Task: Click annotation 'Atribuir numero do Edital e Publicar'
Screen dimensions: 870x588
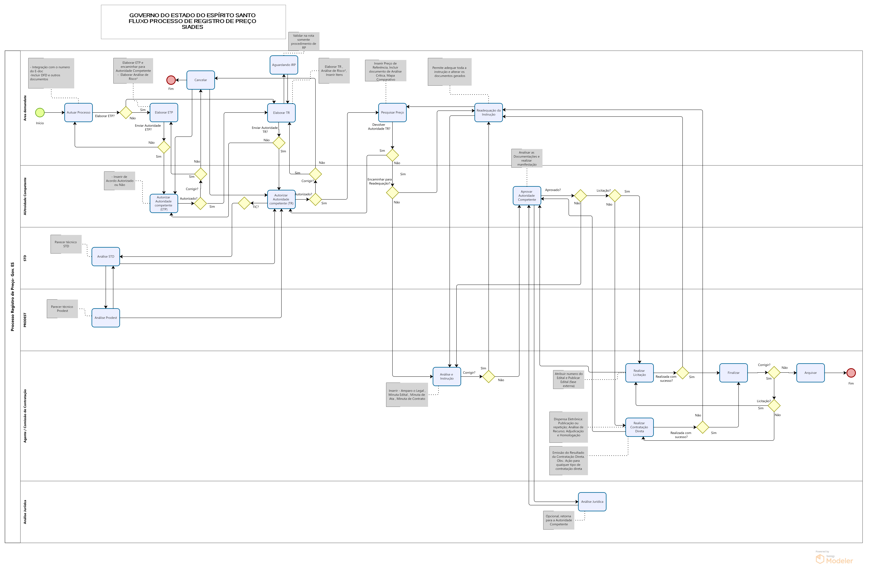Action: pos(569,379)
